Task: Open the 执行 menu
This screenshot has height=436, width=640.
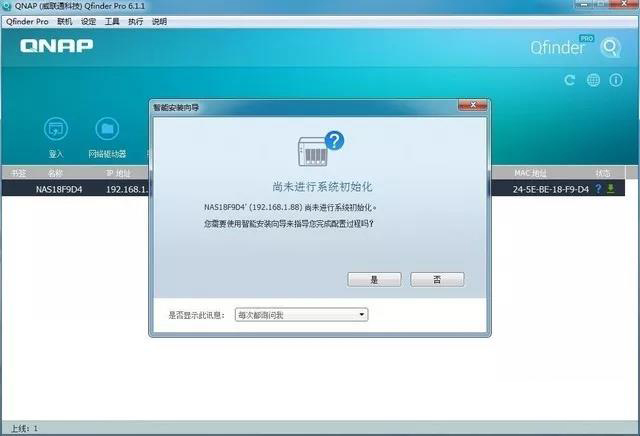Action: click(136, 22)
